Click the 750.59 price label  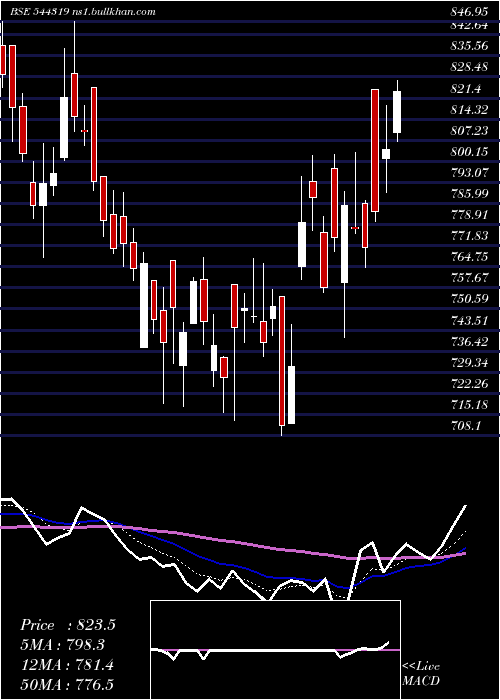point(469,299)
